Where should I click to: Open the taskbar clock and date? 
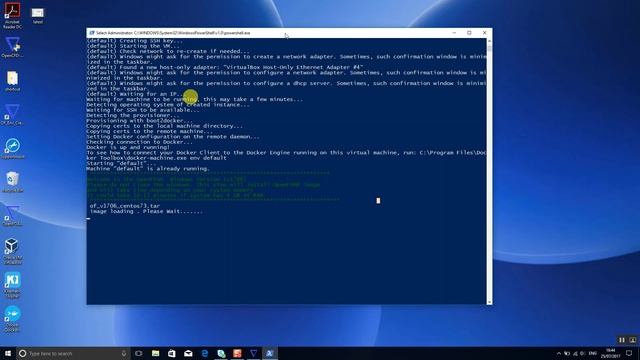point(611,353)
